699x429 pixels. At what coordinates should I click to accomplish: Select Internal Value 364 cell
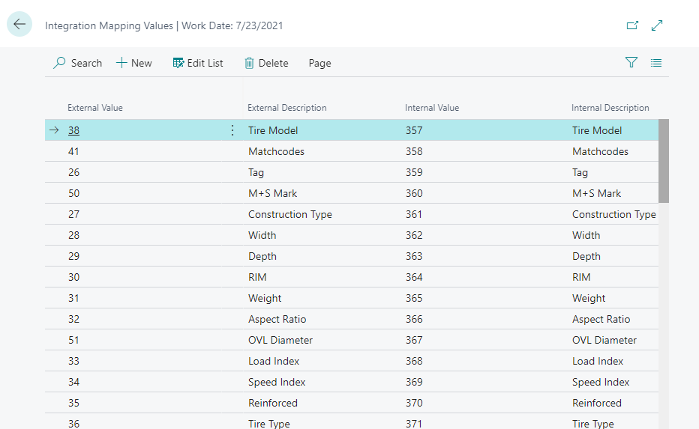[414, 277]
